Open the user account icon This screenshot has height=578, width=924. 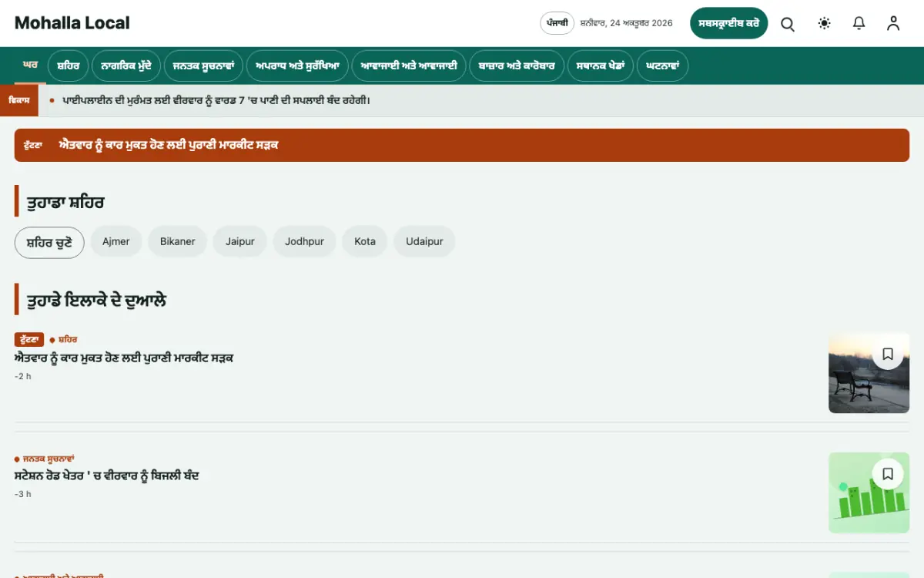[893, 23]
